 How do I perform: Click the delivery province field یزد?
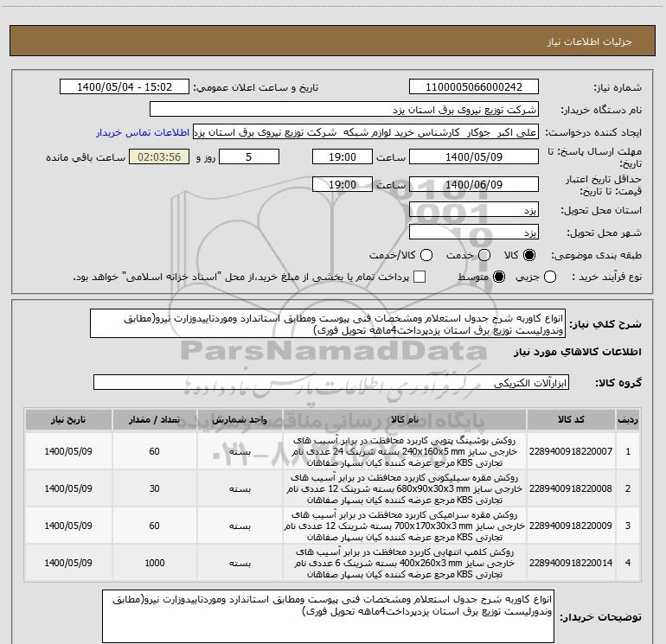coord(474,210)
